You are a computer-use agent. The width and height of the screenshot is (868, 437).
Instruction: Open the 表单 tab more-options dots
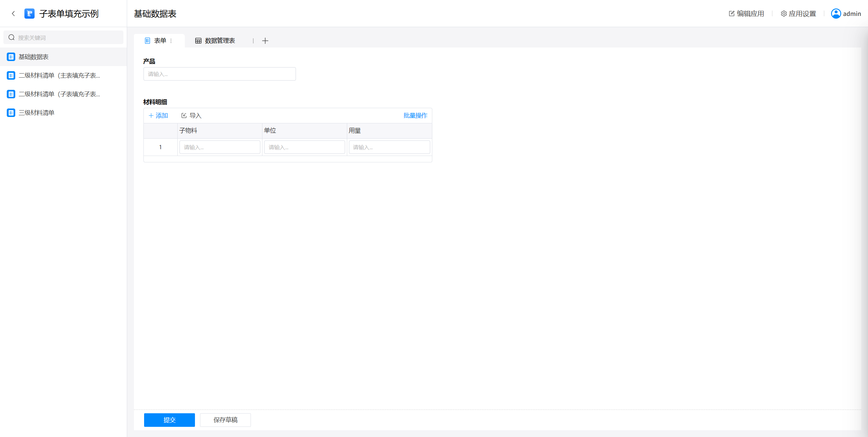171,41
